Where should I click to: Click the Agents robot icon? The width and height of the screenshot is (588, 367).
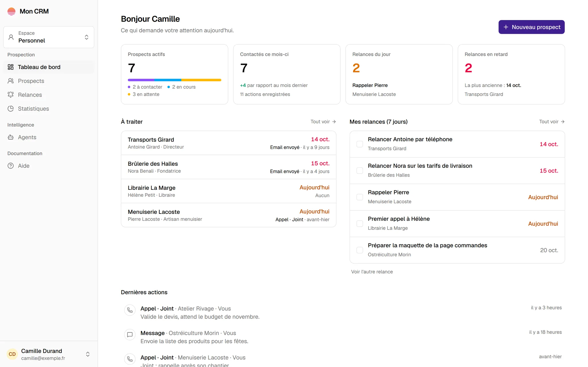tap(11, 137)
